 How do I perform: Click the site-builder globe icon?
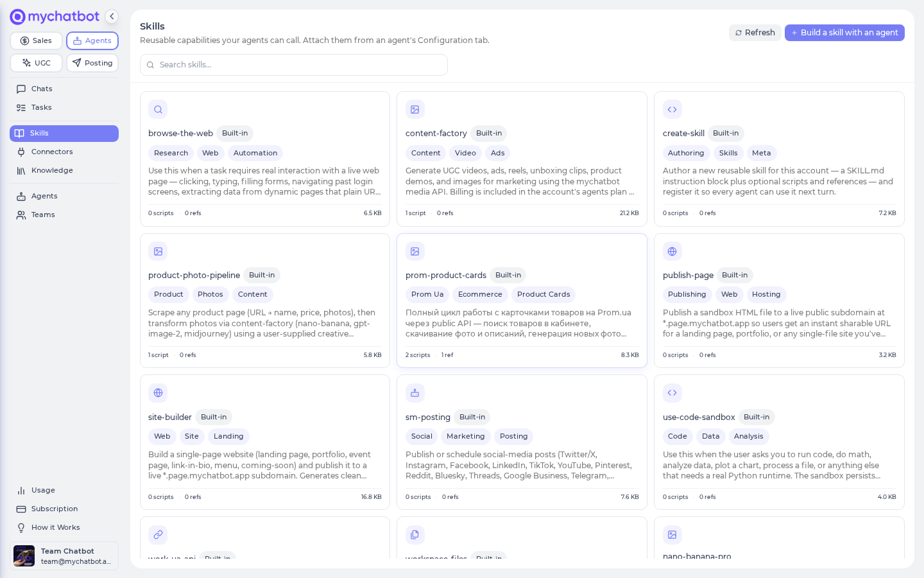click(158, 393)
